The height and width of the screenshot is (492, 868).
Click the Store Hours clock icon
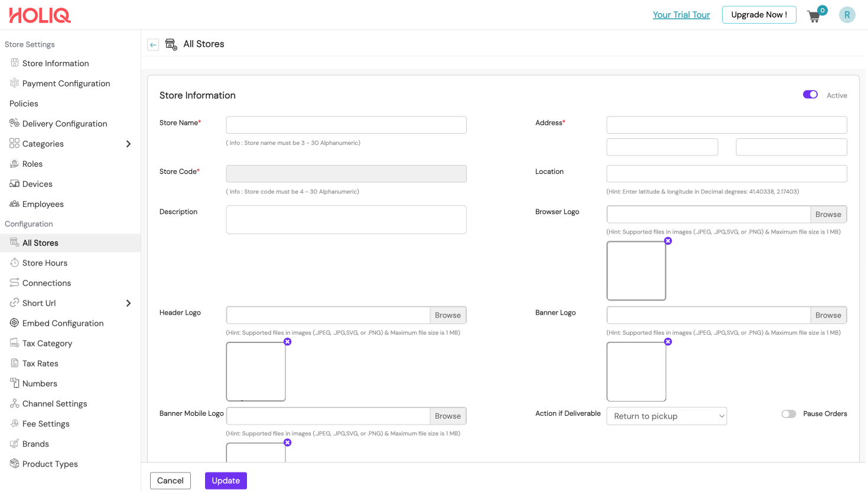(15, 263)
